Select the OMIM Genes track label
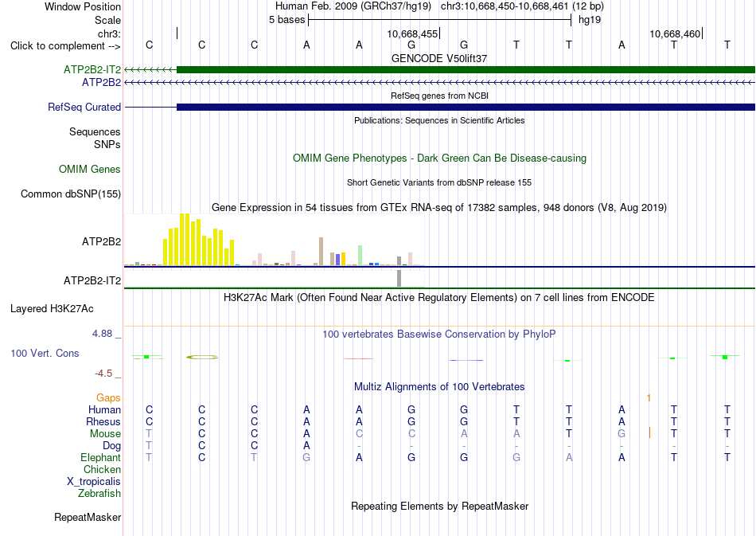 pyautogui.click(x=90, y=170)
